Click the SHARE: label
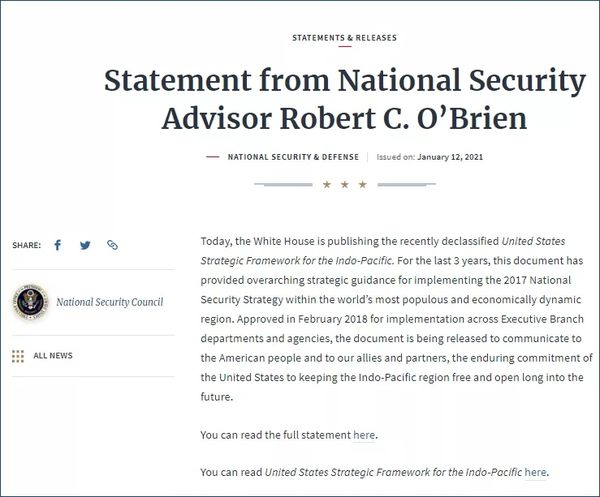 pyautogui.click(x=27, y=245)
